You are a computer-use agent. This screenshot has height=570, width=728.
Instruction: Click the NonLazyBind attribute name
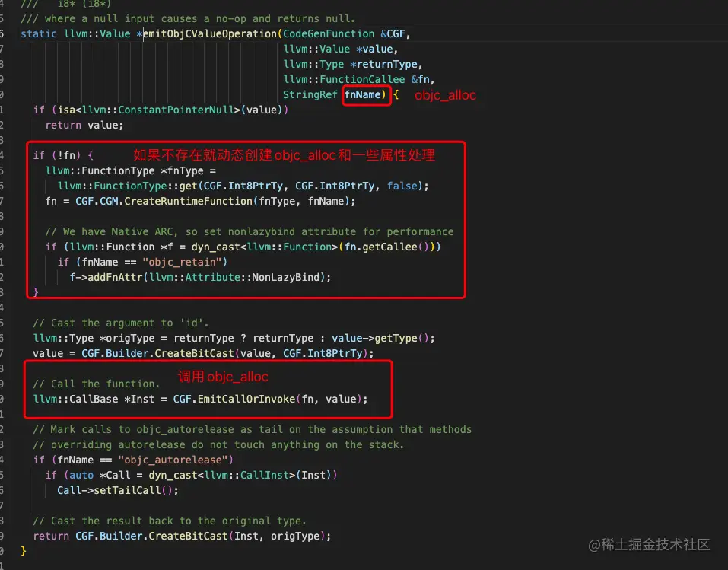tap(285, 277)
